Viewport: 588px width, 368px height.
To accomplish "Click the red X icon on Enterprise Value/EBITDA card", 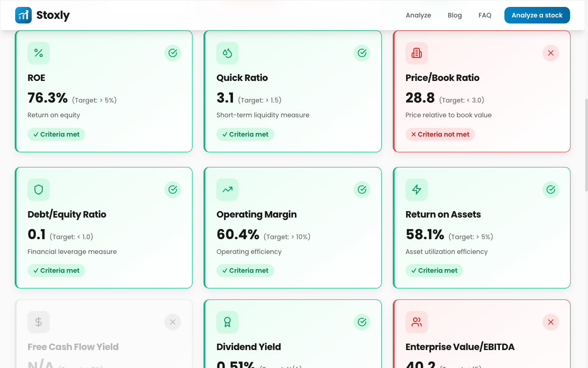I will click(x=551, y=322).
